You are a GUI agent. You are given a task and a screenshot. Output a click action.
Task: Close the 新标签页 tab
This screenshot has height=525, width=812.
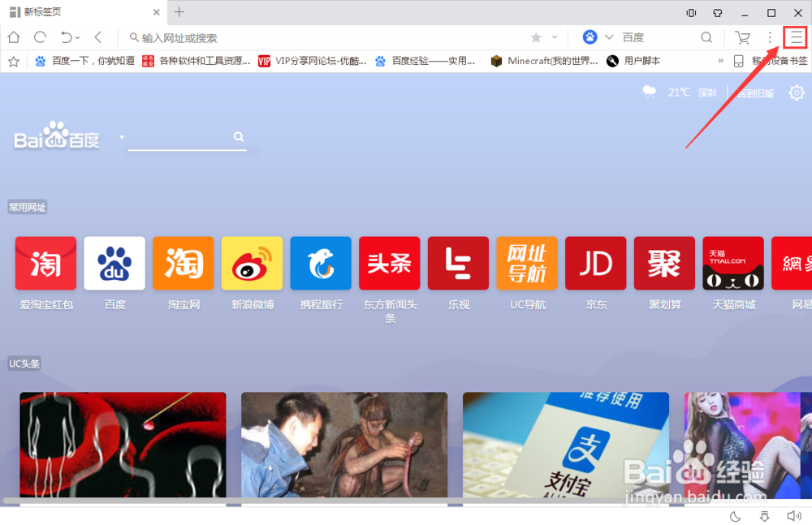[157, 12]
